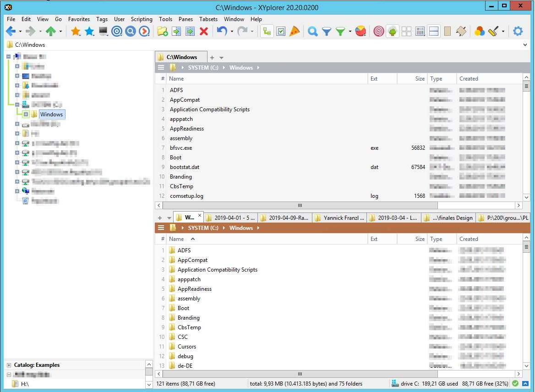Collapse the Windows node in the folder tree
This screenshot has width=535, height=392.
pyautogui.click(x=26, y=114)
